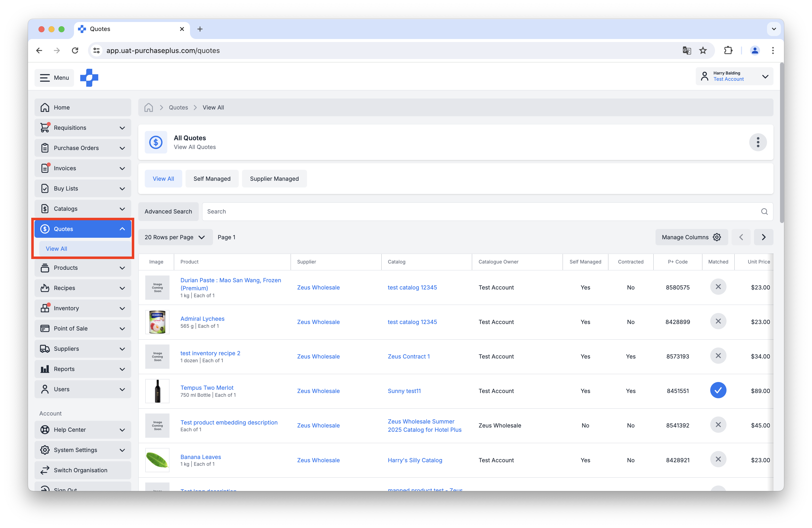Click Switch Organisation in sidebar
812x528 pixels.
(83, 470)
